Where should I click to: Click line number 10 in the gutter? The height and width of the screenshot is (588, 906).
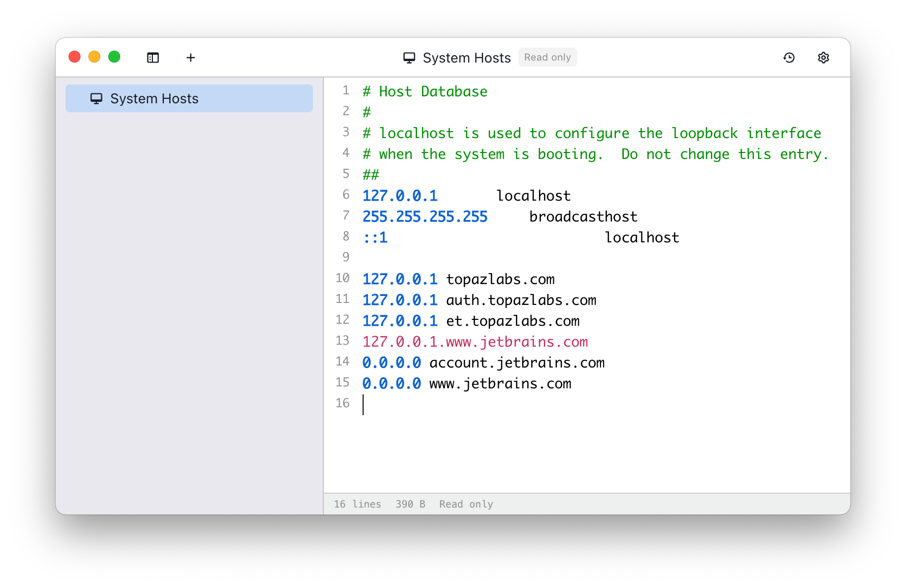click(342, 279)
